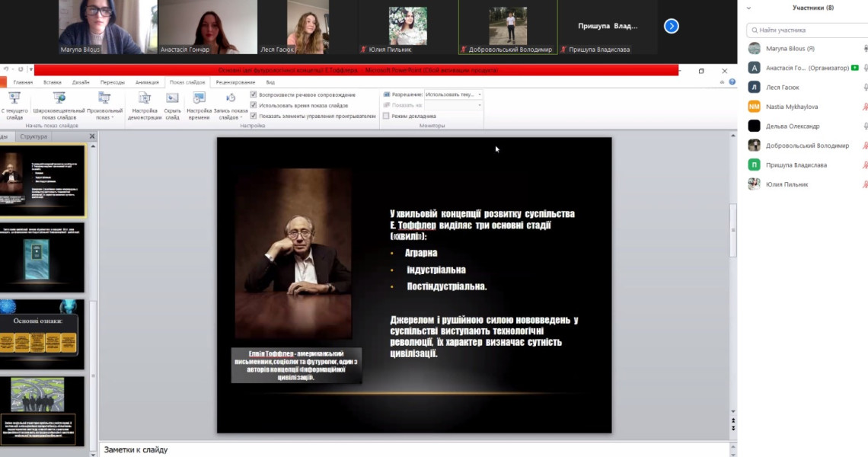
Task: Click Nastia Mykhaylova 'NM' avatar
Action: tap(754, 107)
